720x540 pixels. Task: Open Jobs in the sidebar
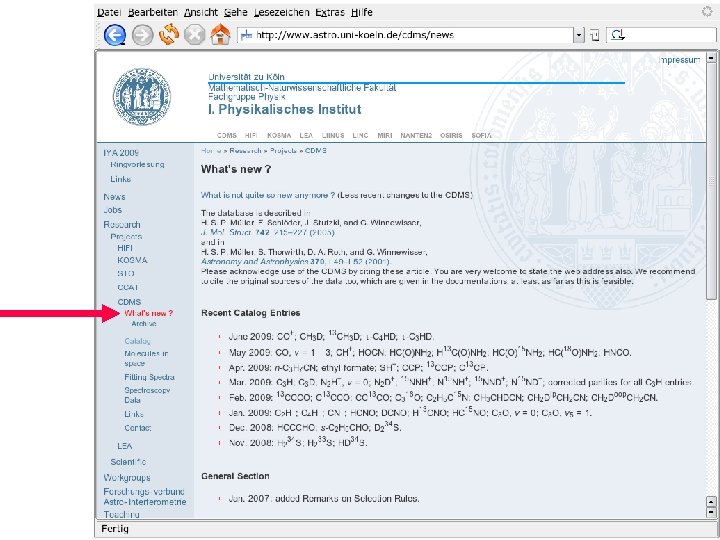112,210
